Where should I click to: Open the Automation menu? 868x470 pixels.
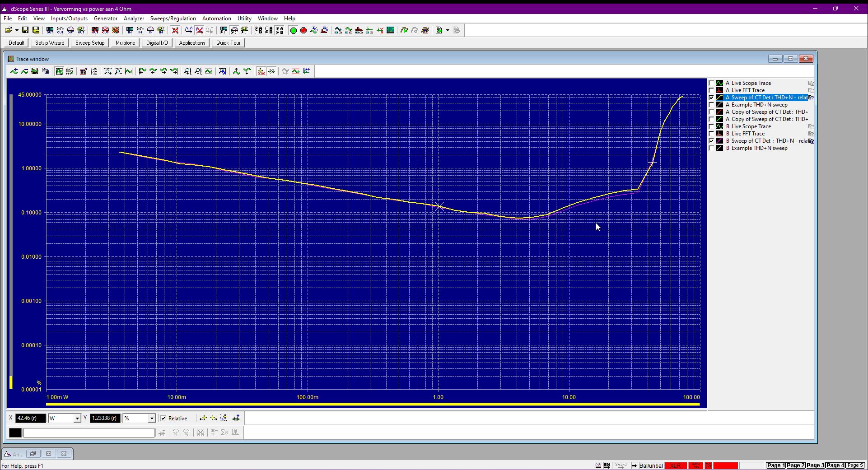point(216,19)
